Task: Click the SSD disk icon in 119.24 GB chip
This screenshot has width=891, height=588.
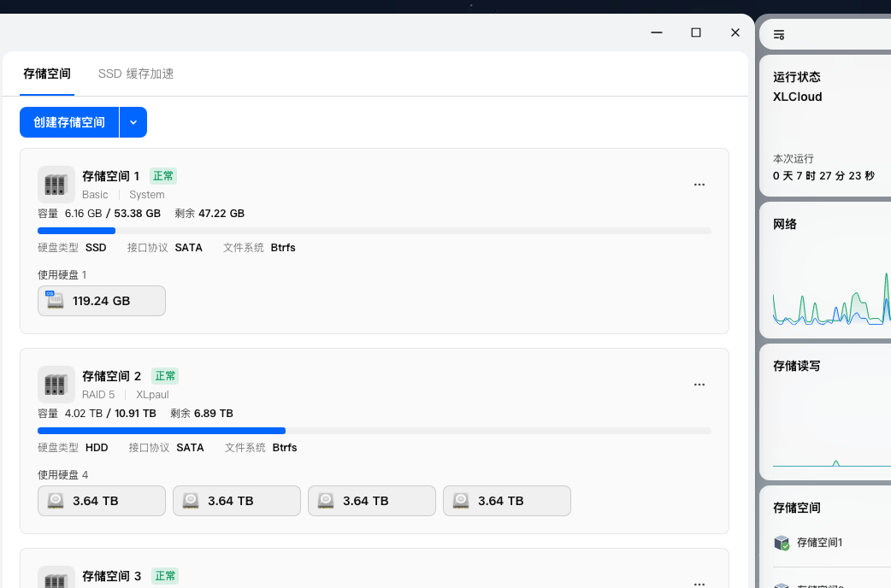Action: point(55,300)
